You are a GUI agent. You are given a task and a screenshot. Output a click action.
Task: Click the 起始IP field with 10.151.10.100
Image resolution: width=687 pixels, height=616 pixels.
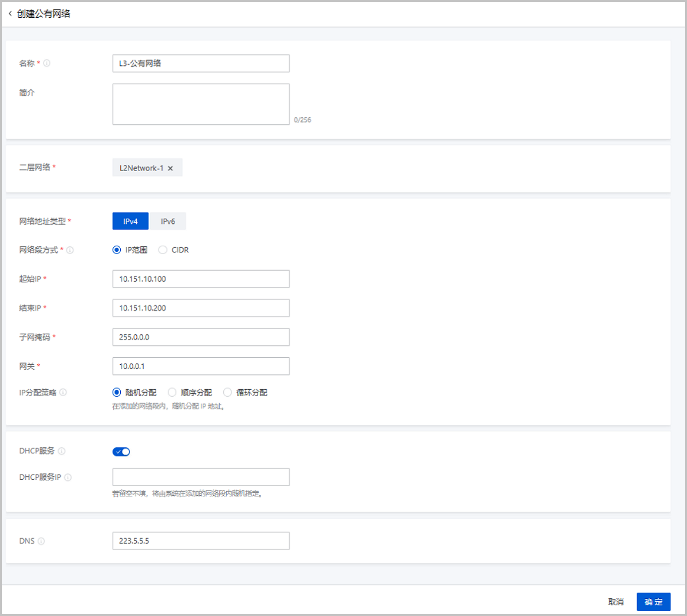pos(201,279)
